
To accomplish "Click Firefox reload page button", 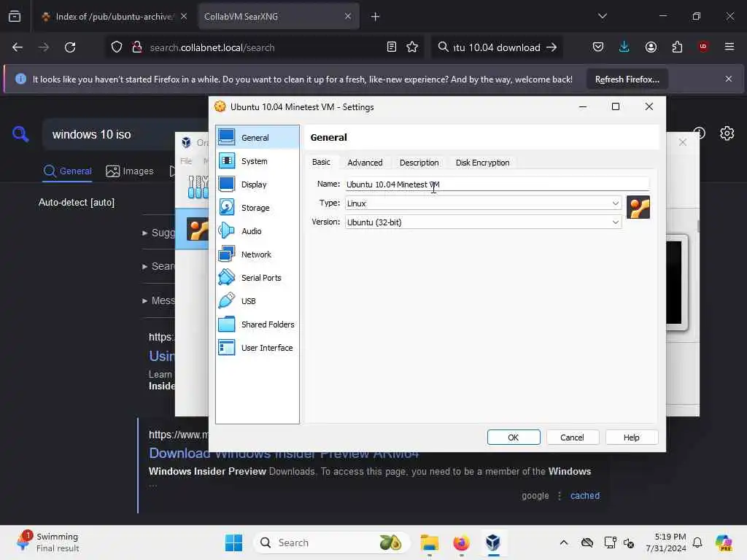I will click(x=70, y=47).
